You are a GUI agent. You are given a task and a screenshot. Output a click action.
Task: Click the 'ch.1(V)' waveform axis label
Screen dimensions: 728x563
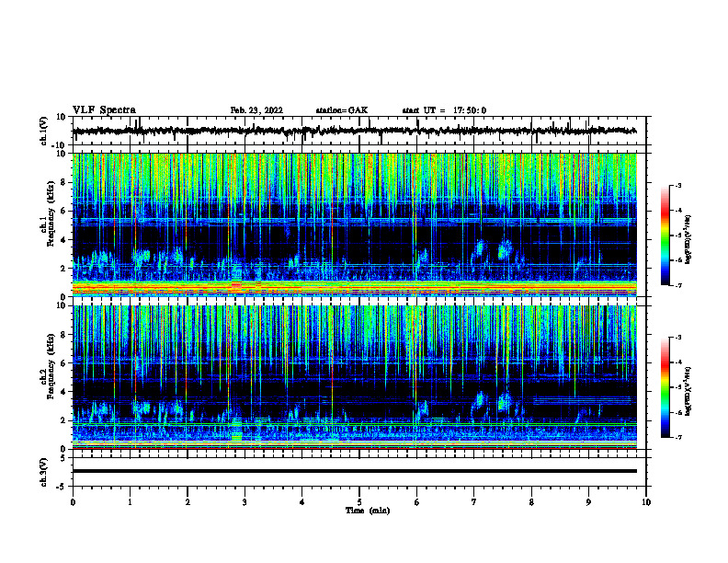point(44,131)
